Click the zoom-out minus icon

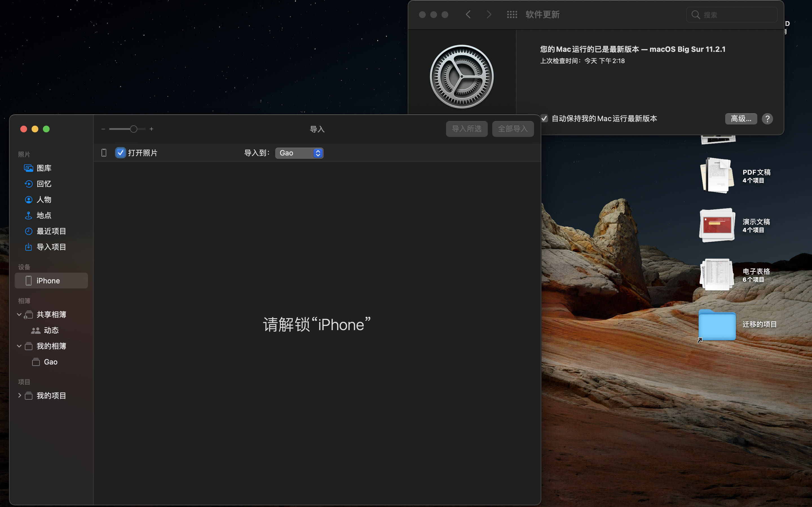(x=103, y=129)
